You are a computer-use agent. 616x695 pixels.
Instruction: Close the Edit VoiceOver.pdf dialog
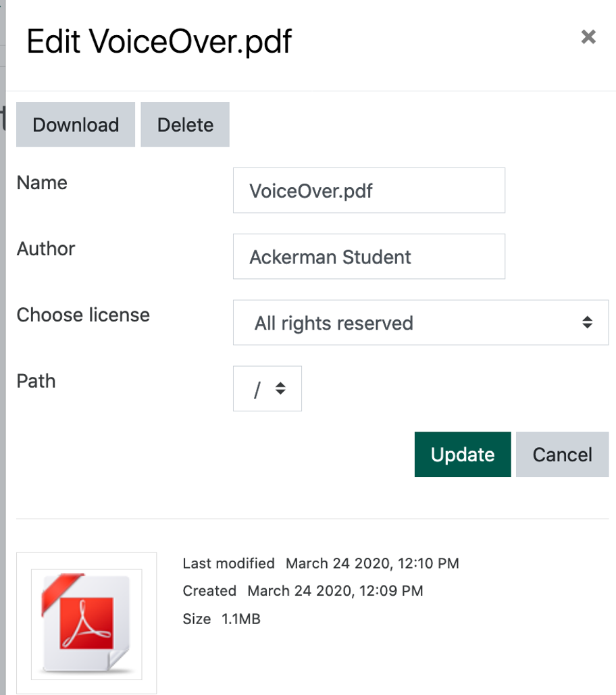point(588,37)
